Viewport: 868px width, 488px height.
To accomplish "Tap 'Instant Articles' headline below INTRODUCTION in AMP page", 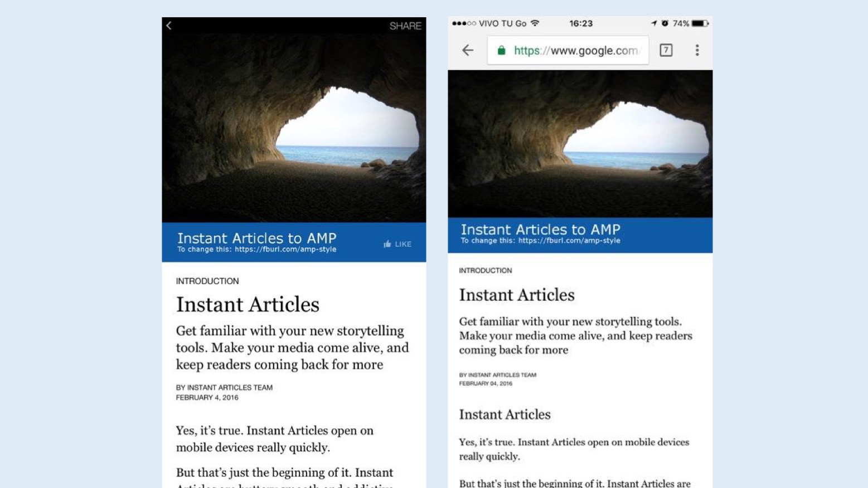I will click(517, 295).
